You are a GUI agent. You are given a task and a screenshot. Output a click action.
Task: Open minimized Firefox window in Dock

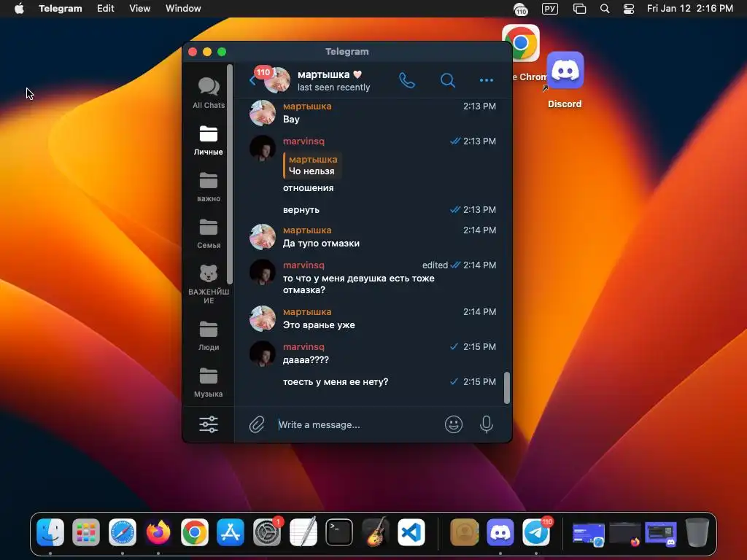(624, 533)
